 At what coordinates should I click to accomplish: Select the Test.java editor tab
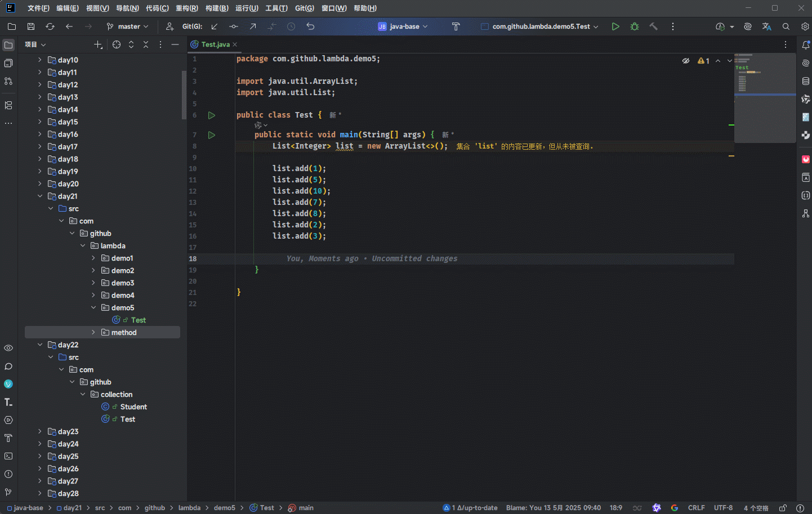pos(215,44)
